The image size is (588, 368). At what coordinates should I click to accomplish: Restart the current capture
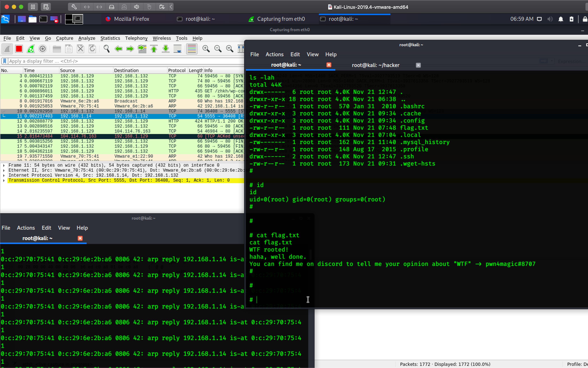pyautogui.click(x=31, y=49)
